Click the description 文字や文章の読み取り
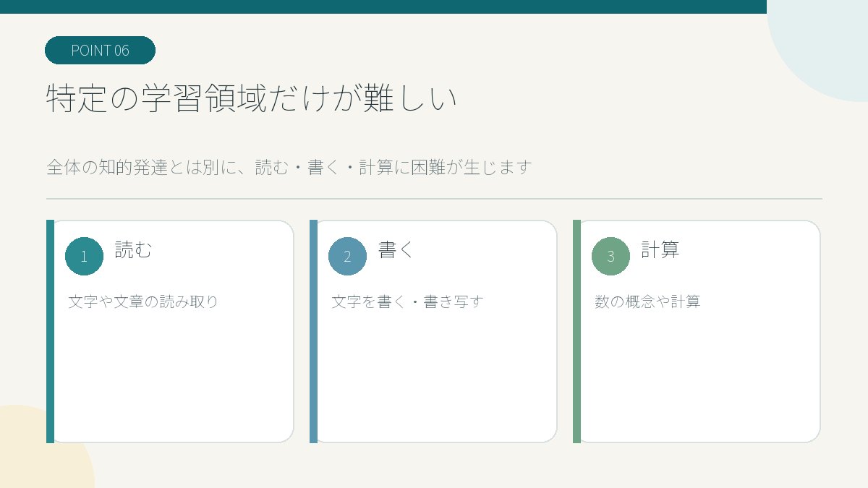This screenshot has height=488, width=868. [143, 301]
